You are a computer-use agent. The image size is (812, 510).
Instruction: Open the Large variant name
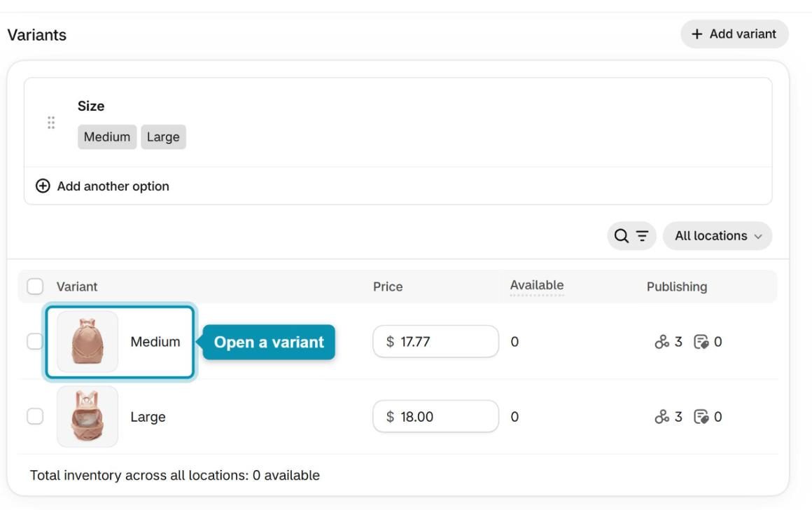click(x=148, y=417)
